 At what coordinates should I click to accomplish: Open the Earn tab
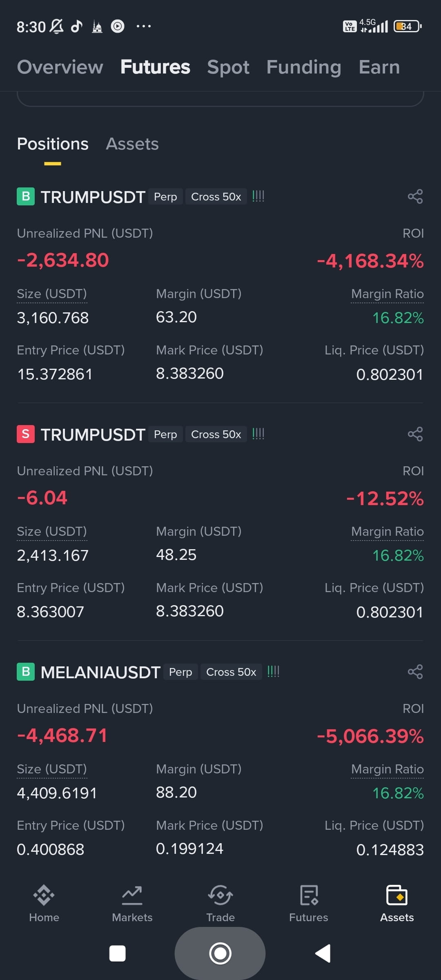pyautogui.click(x=379, y=67)
